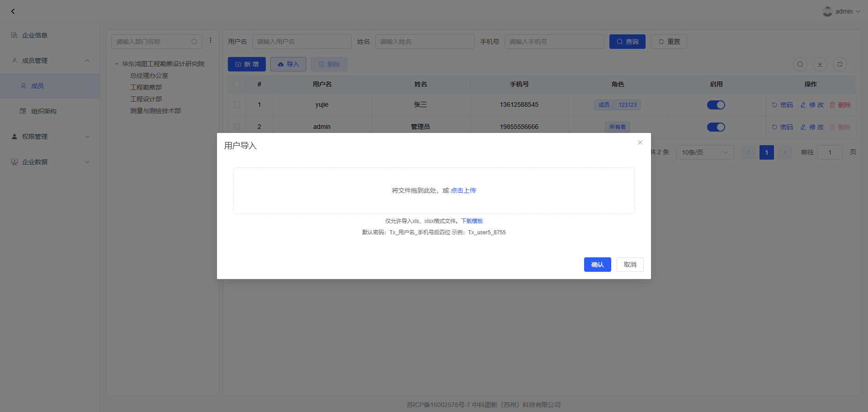The width and height of the screenshot is (868, 412).
Task: Open 企业信息 in the sidebar
Action: (35, 35)
